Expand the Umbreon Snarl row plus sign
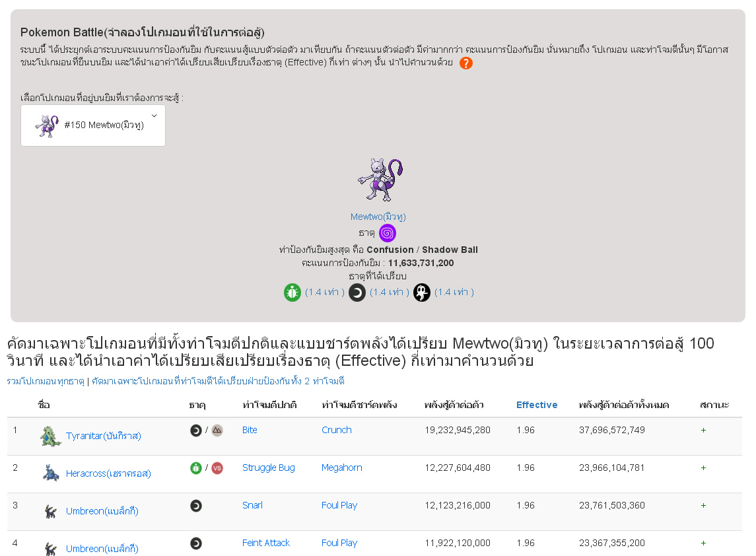The image size is (756, 556). pyautogui.click(x=703, y=505)
